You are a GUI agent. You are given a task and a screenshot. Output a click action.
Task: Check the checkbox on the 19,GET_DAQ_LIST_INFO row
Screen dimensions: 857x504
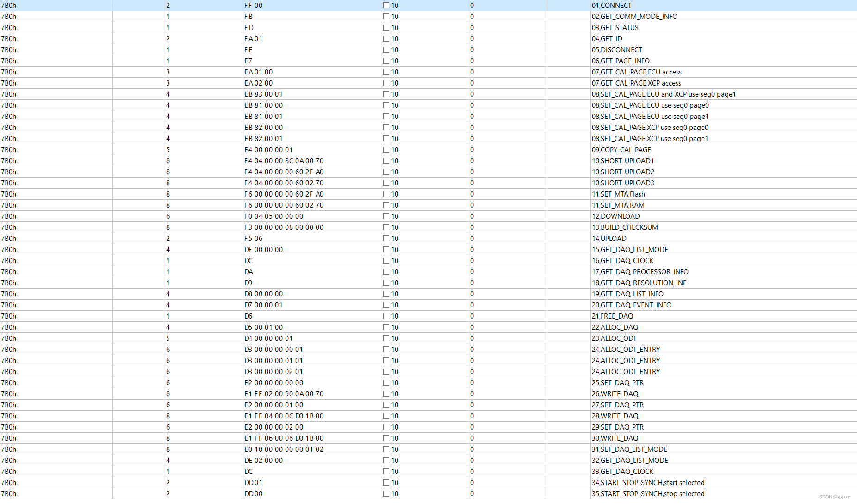pos(385,294)
